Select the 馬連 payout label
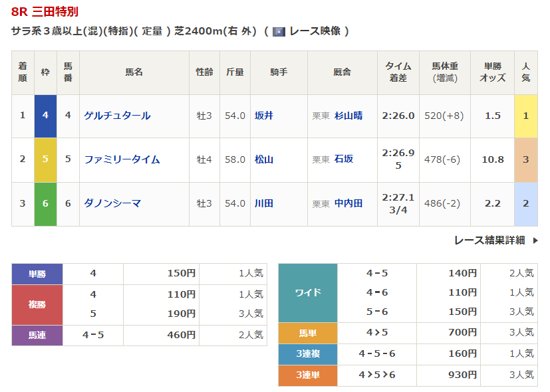This screenshot has width=550, height=392. point(37,336)
